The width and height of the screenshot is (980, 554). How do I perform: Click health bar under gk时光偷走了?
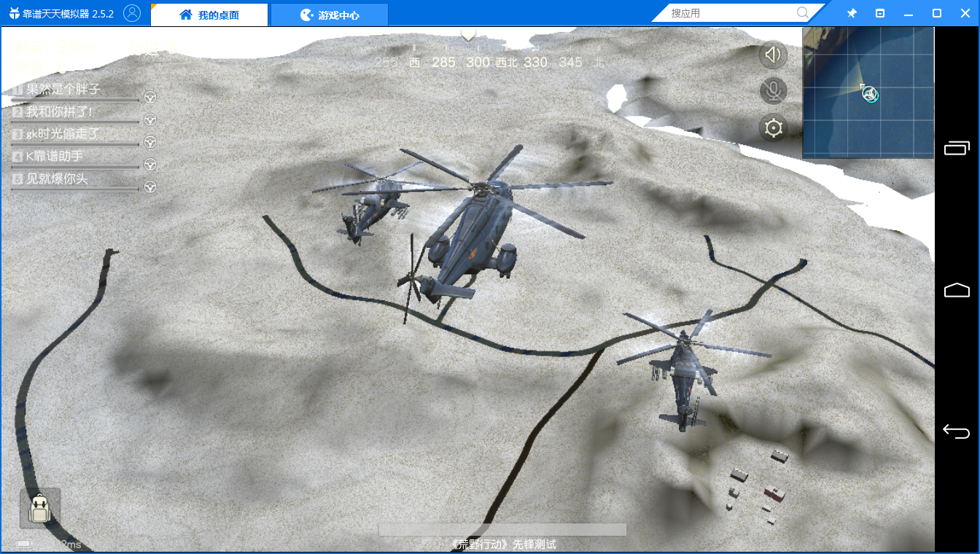(x=74, y=144)
